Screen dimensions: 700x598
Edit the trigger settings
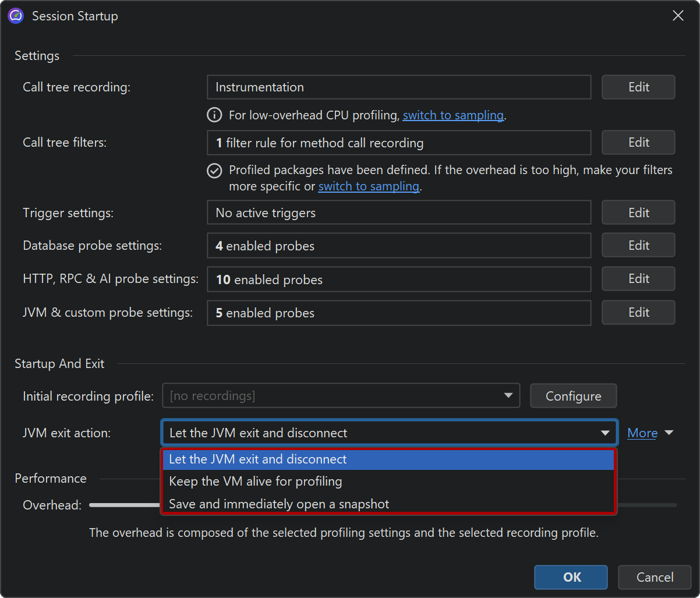click(638, 213)
